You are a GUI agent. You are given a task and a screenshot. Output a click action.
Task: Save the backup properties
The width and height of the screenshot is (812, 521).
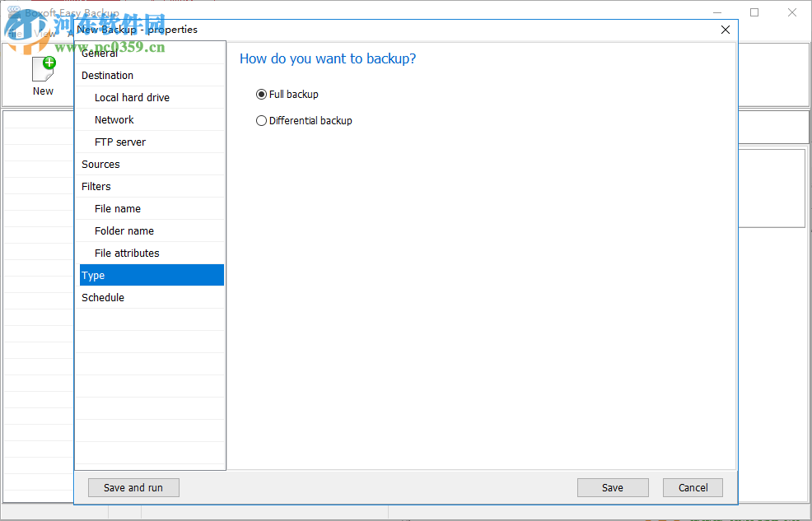[613, 487]
